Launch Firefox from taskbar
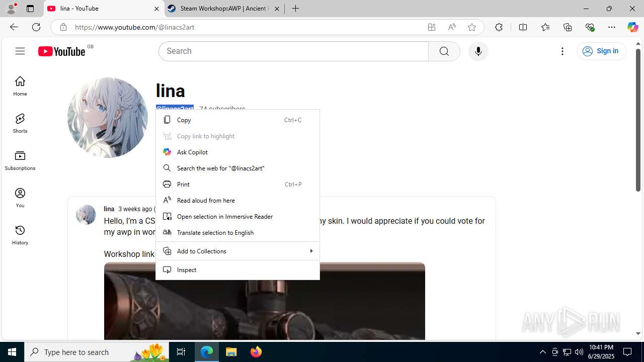 [x=256, y=352]
